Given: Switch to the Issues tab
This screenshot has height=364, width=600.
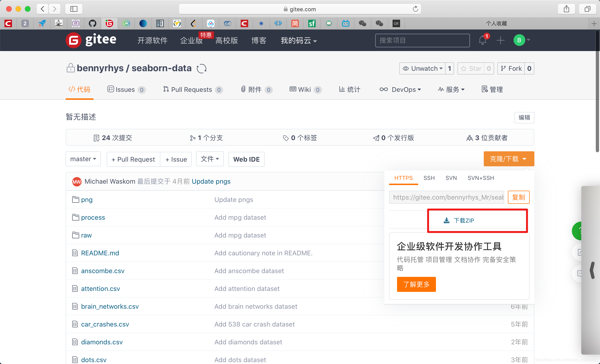Looking at the screenshot, I should (126, 89).
